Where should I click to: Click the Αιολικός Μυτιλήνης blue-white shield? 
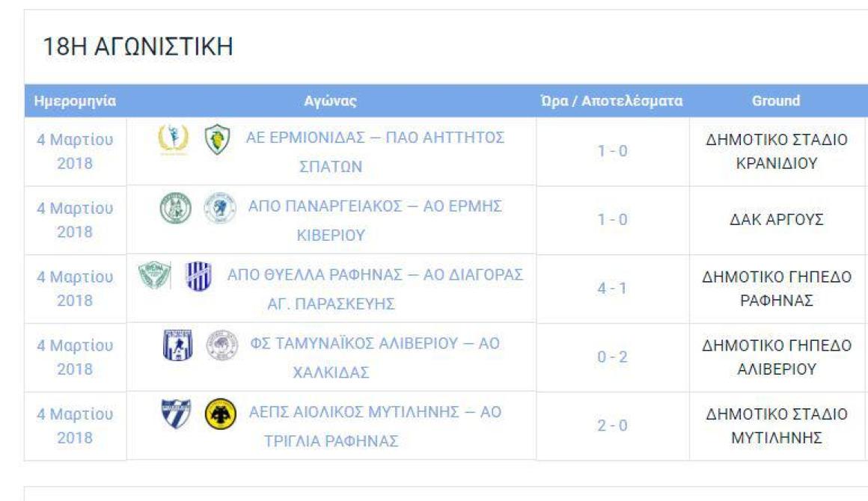click(x=176, y=414)
